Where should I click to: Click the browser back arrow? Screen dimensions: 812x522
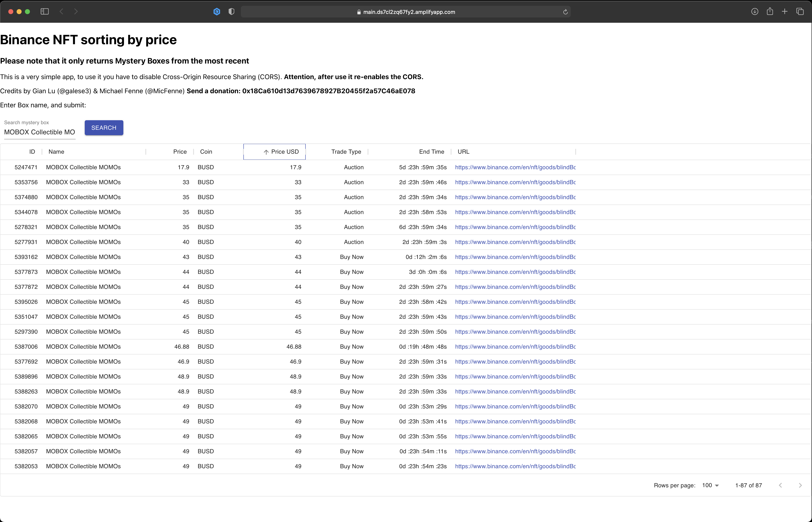pos(61,12)
